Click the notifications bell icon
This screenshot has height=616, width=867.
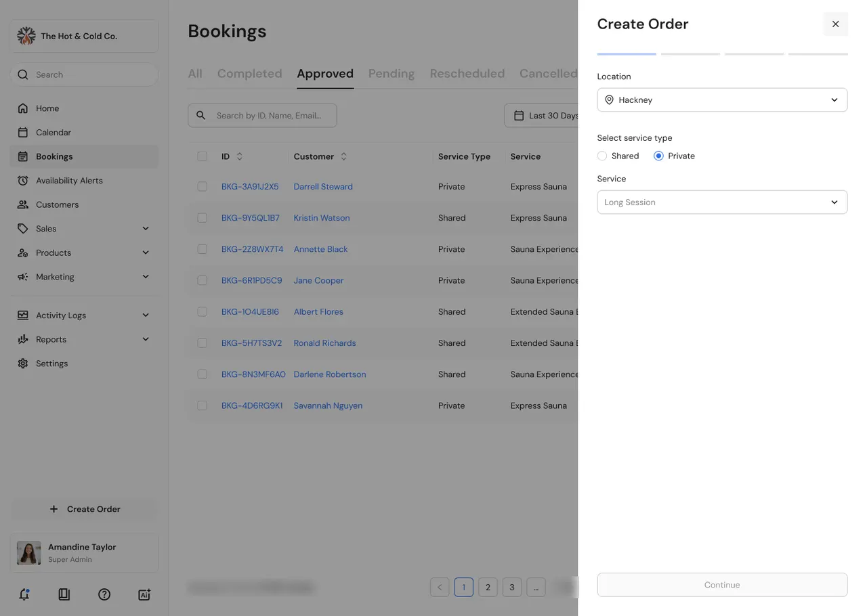24,594
